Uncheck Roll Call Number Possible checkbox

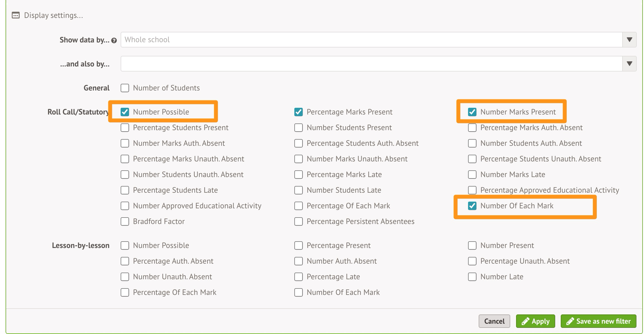click(125, 112)
